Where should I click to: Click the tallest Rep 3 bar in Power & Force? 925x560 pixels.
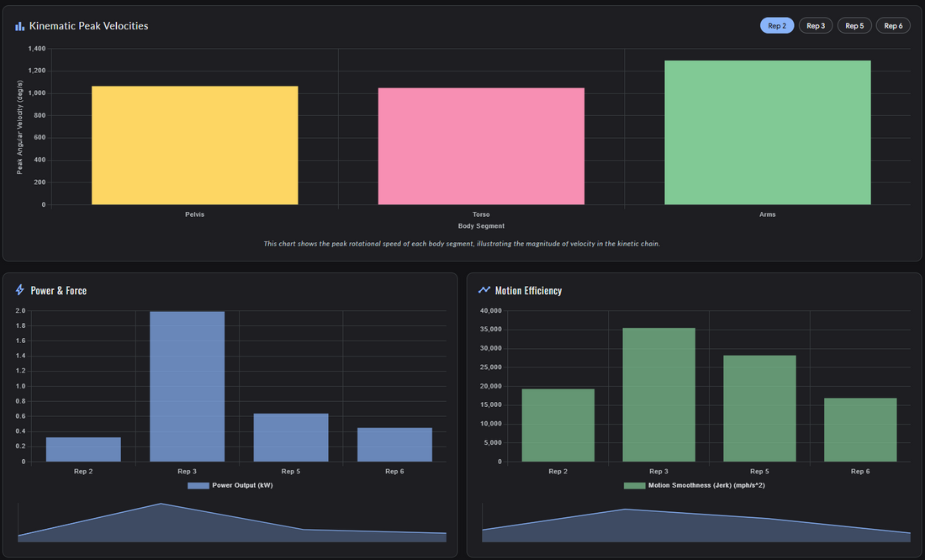(x=187, y=387)
